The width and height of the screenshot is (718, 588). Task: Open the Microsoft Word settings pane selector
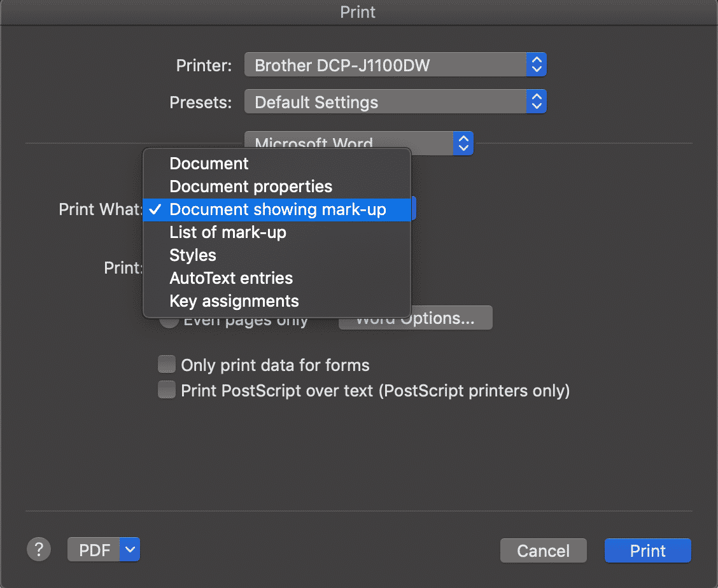coord(356,143)
